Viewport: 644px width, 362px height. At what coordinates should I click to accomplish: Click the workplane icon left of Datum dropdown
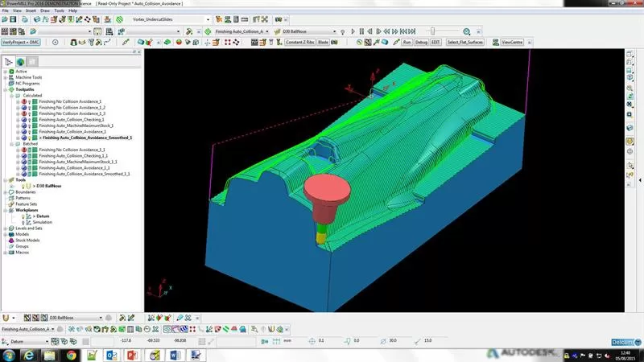point(5,341)
